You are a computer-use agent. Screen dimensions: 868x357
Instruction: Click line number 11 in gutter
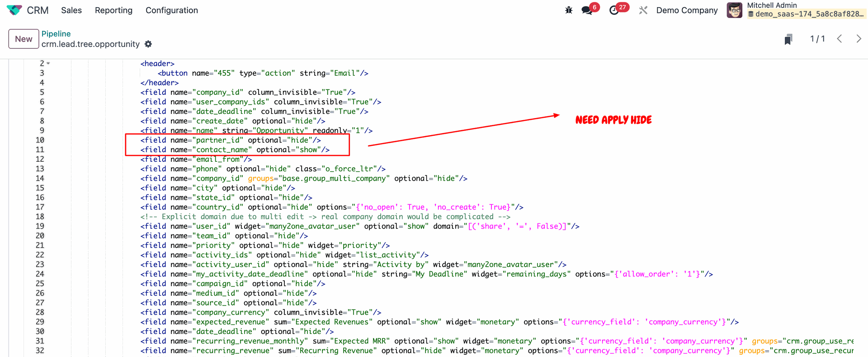click(40, 150)
